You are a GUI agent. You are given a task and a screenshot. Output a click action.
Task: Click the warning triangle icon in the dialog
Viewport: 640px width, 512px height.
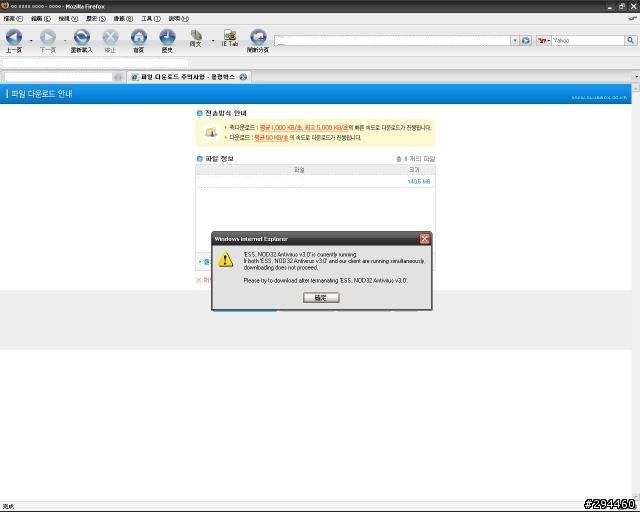coord(225,260)
